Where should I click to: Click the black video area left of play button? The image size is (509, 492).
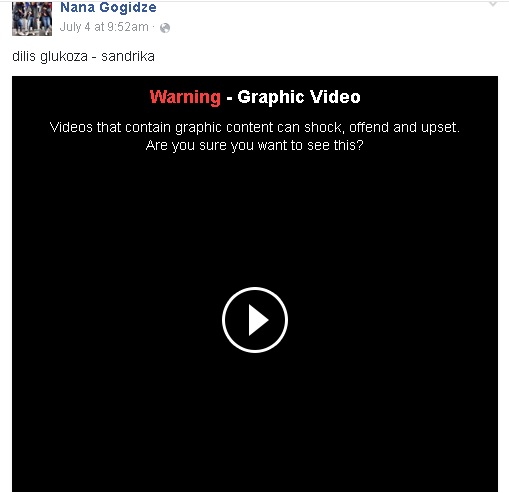117,320
